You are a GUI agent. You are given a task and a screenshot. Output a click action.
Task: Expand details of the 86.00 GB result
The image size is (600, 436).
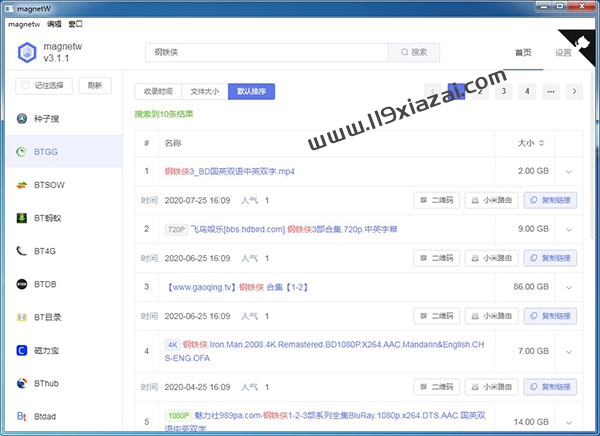[x=569, y=287]
